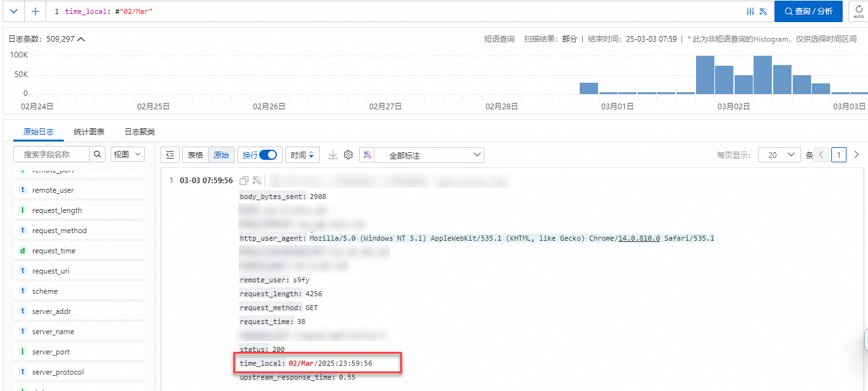Click request_length value 4256
Viewport: 868px width, 391px height.
(314, 294)
